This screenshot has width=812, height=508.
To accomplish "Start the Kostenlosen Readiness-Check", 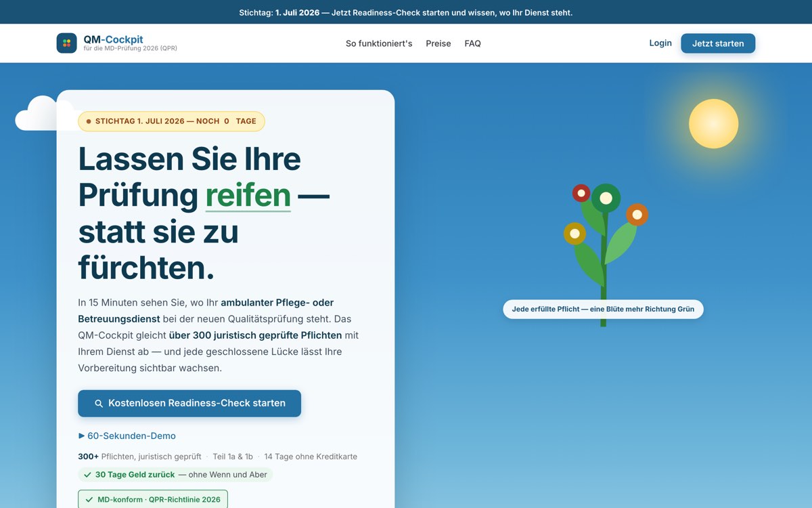I will pos(189,403).
